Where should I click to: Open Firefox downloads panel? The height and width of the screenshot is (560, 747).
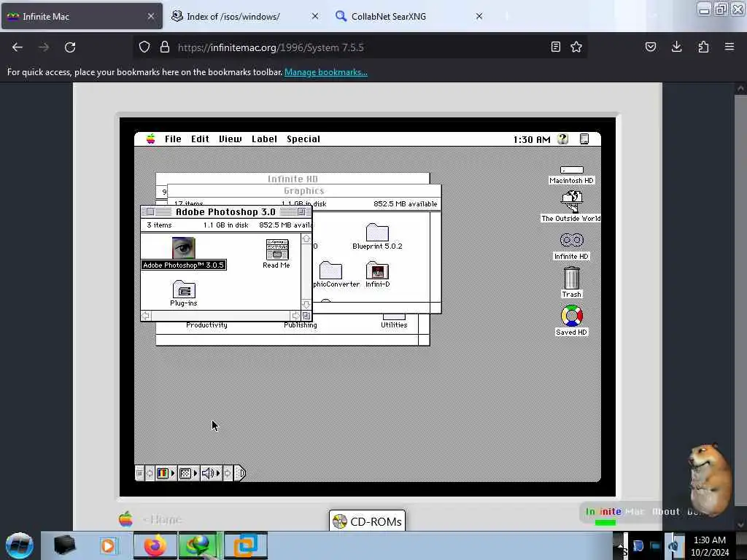pyautogui.click(x=676, y=47)
